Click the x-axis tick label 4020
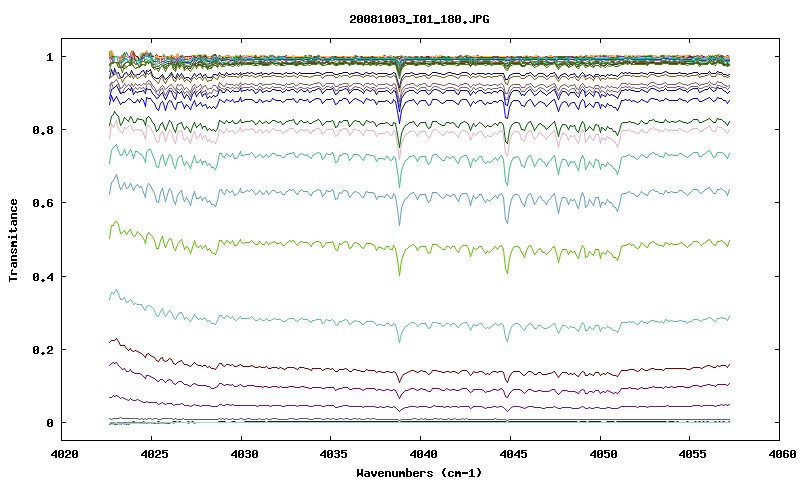Image resolution: width=800 pixels, height=480 pixels. pos(65,454)
